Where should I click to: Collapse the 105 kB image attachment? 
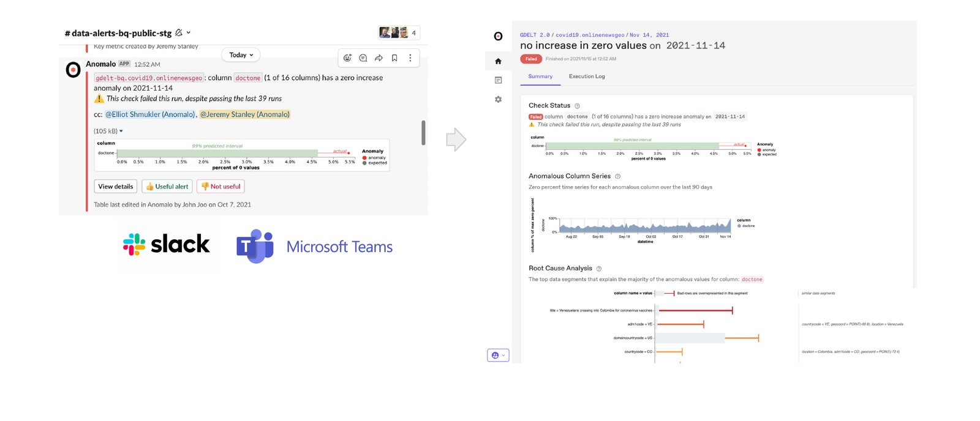121,131
